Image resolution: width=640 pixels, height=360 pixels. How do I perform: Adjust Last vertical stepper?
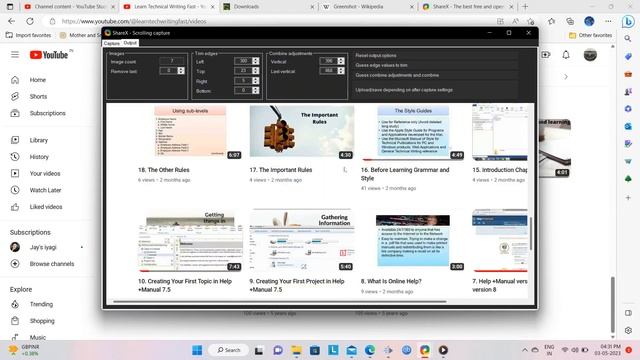click(x=341, y=71)
